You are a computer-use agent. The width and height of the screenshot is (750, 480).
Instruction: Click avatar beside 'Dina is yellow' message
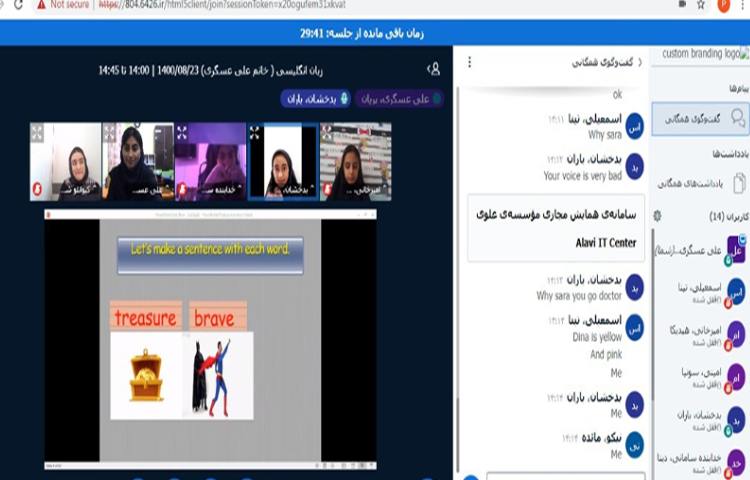click(635, 328)
